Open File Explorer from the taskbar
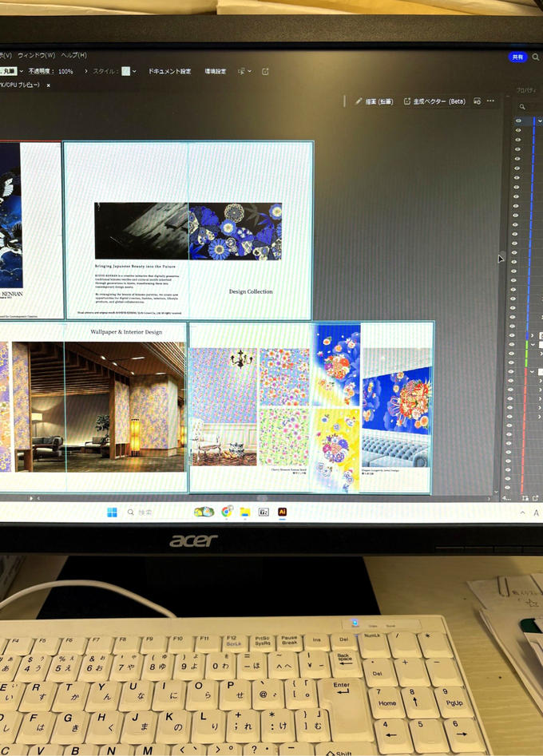 point(245,512)
